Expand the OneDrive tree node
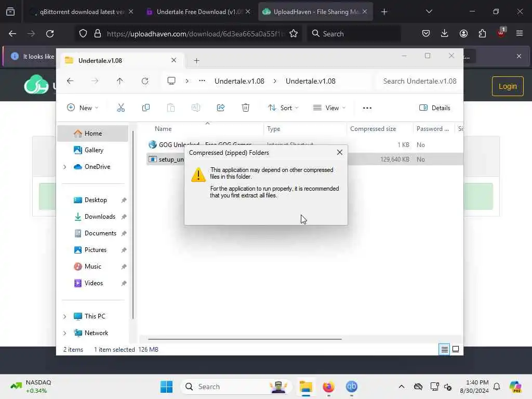This screenshot has width=532, height=399. coord(65,167)
